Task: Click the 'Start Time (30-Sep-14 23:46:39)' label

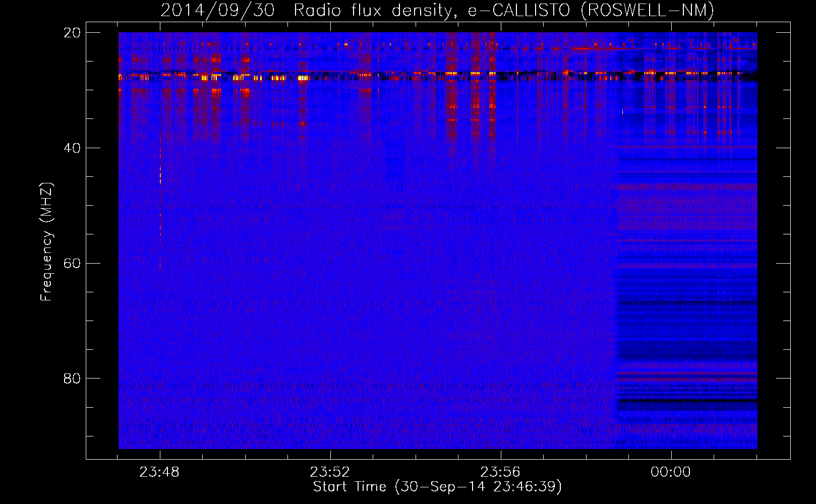Action: tap(437, 487)
